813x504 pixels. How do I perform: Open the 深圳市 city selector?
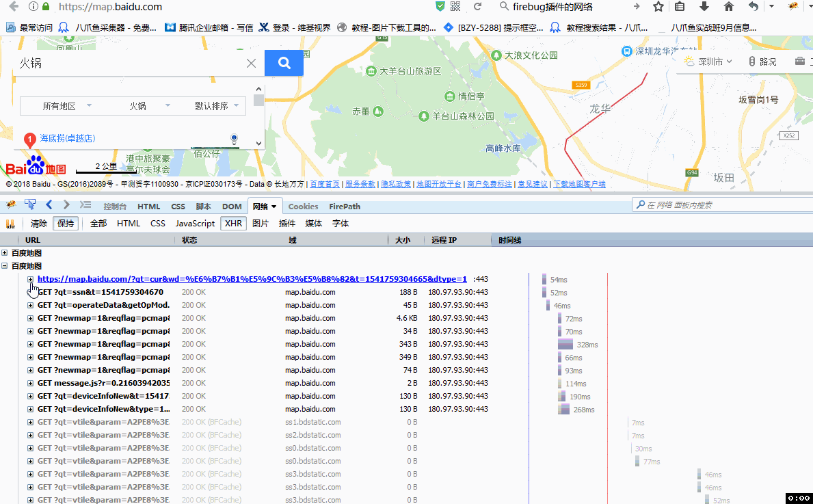tap(708, 62)
